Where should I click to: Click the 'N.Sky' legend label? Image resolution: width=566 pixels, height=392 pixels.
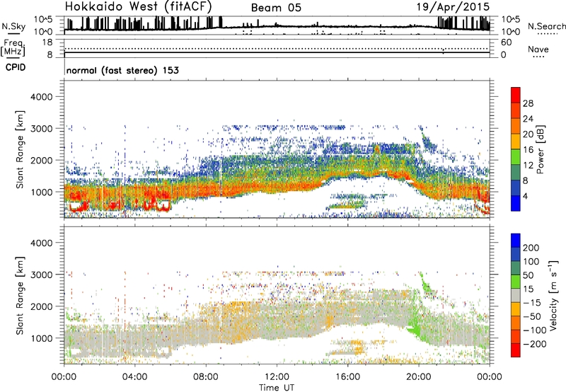(13, 26)
